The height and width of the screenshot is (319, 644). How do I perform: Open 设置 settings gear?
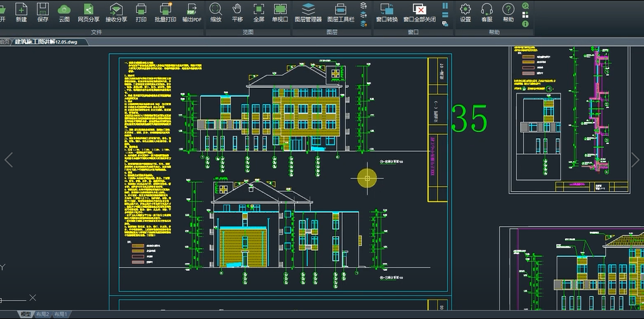(x=465, y=11)
